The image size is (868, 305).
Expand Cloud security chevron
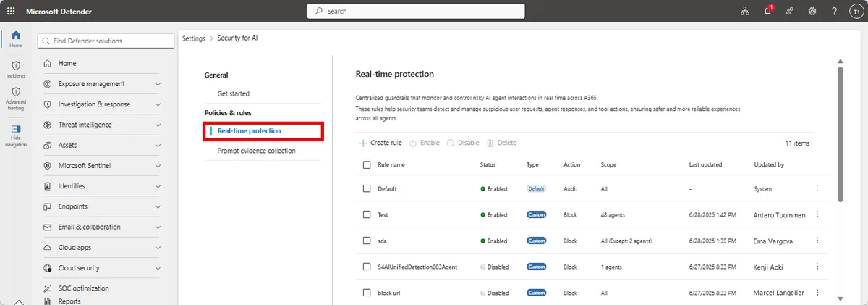158,268
